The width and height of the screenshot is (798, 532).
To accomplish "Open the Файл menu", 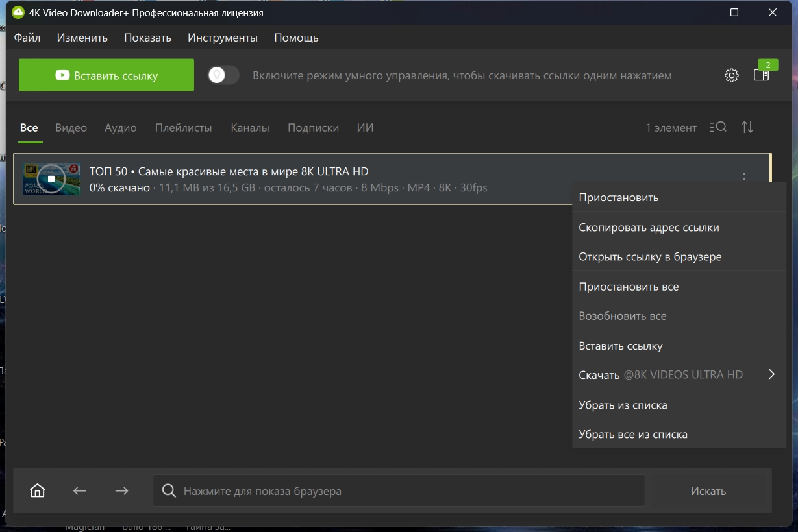I will tap(27, 38).
